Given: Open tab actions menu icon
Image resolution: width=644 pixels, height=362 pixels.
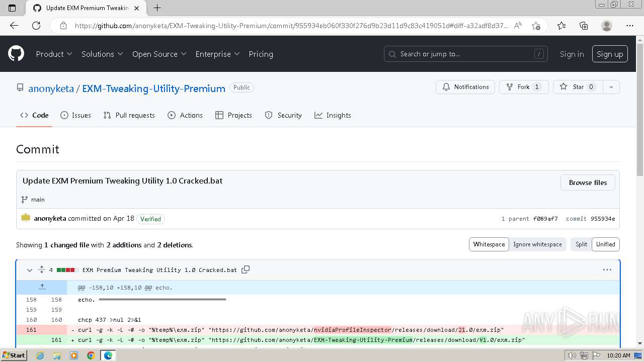Looking at the screenshot, I should (13, 8).
